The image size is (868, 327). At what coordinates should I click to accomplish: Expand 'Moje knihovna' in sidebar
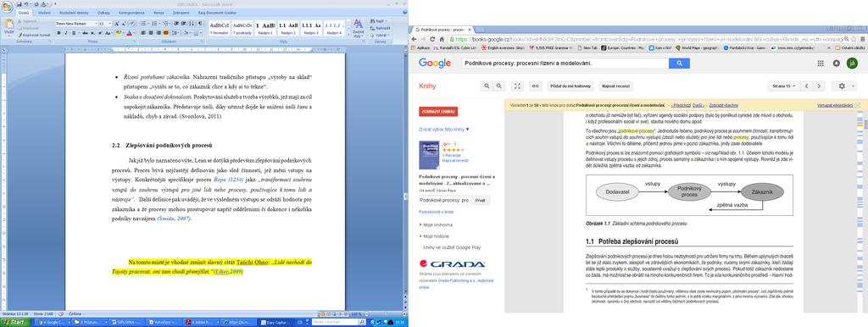(x=437, y=225)
